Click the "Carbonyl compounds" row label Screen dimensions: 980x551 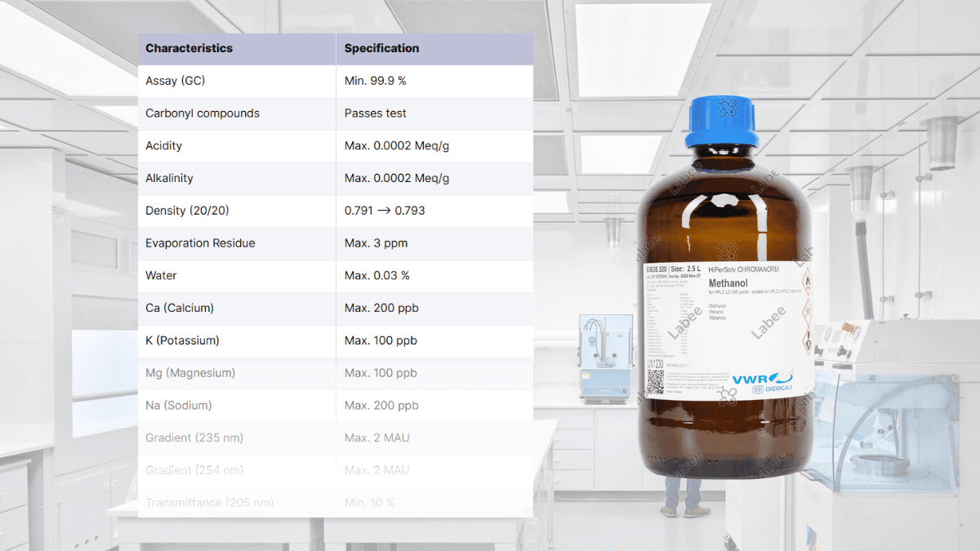(x=203, y=113)
